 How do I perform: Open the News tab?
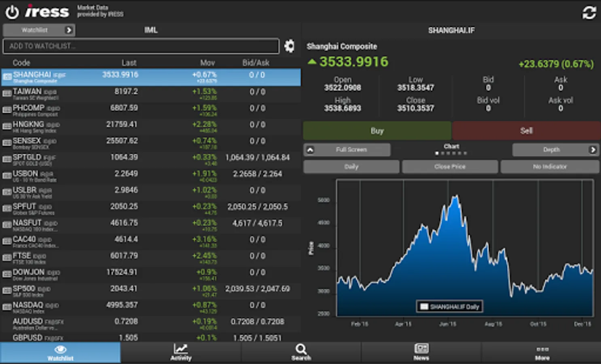(421, 353)
